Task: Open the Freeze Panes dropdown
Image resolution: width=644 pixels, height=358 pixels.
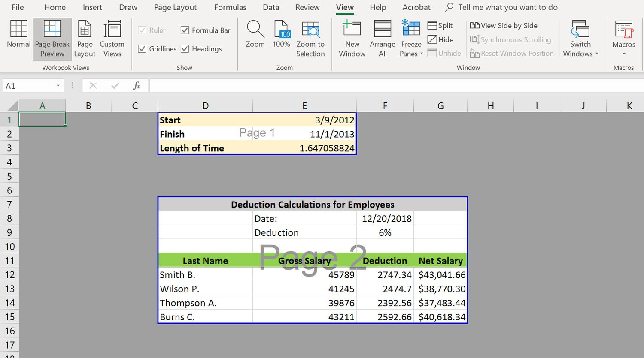Action: (411, 39)
